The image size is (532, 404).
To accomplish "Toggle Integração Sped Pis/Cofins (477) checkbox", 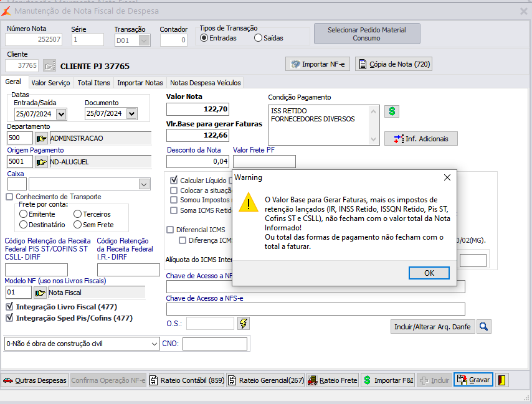I will coord(9,318).
